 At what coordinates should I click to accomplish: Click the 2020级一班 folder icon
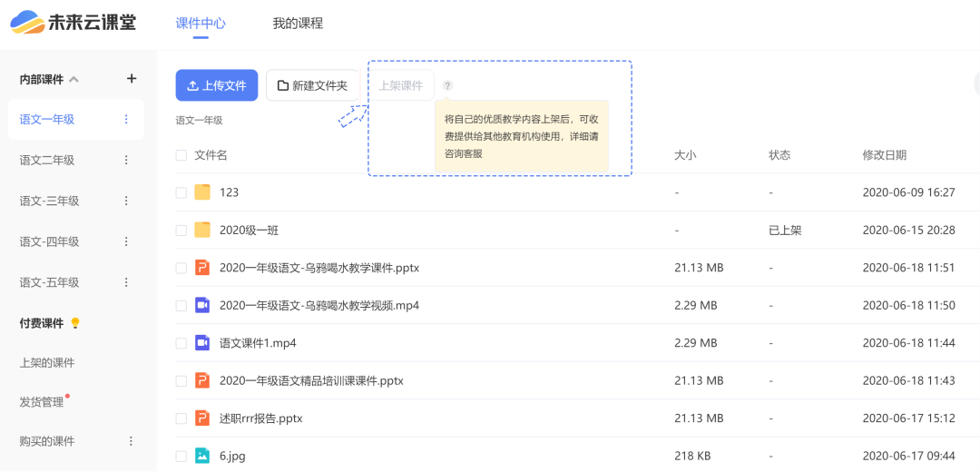[202, 230]
